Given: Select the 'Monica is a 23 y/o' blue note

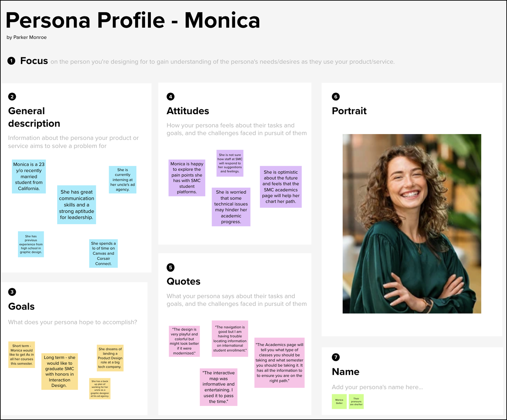Looking at the screenshot, I should pos(29,176).
